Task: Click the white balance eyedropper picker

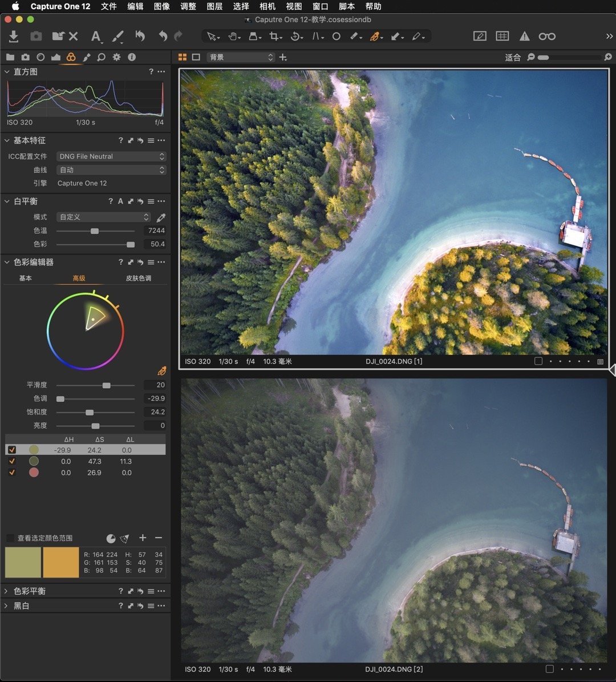Action: pyautogui.click(x=161, y=217)
